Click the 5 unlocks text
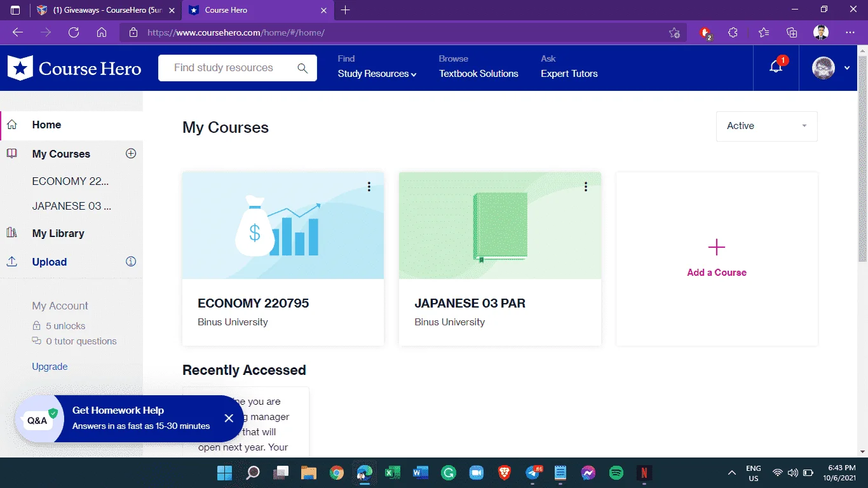 click(x=65, y=326)
